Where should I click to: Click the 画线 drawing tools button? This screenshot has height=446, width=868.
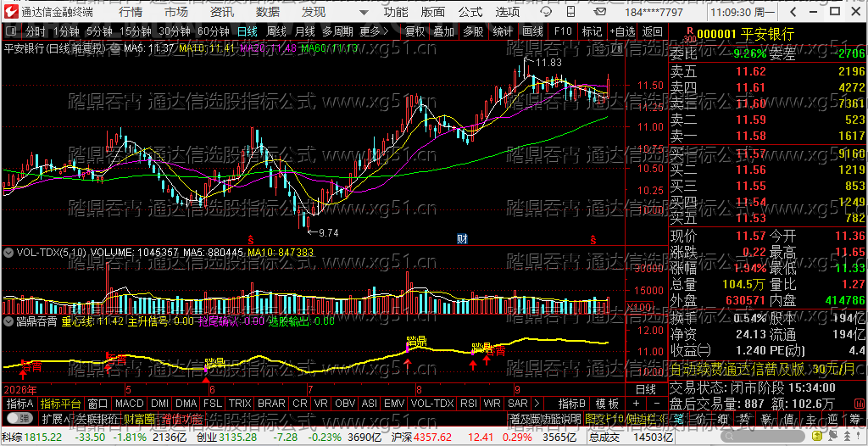point(532,31)
